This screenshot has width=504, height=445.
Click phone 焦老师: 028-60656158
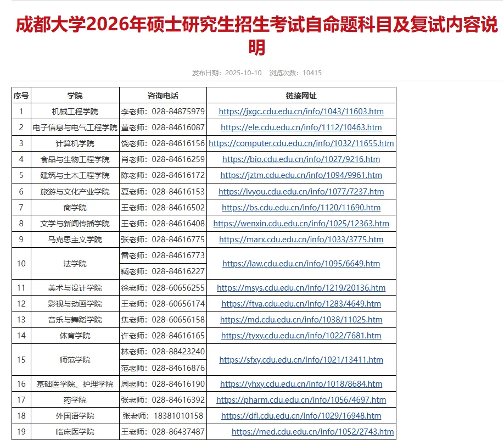tap(163, 320)
